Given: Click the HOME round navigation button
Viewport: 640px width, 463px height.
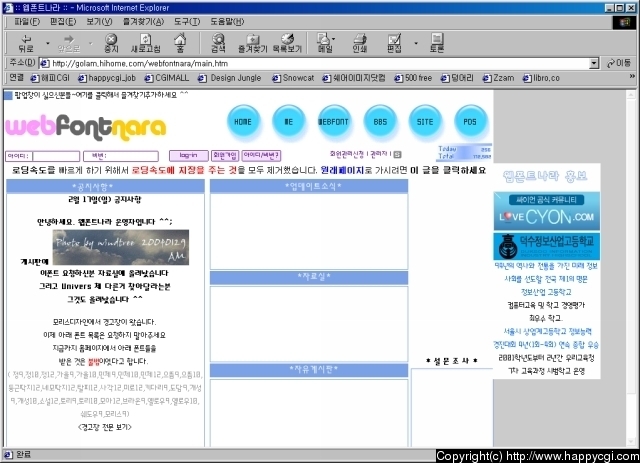Looking at the screenshot, I should (x=243, y=122).
